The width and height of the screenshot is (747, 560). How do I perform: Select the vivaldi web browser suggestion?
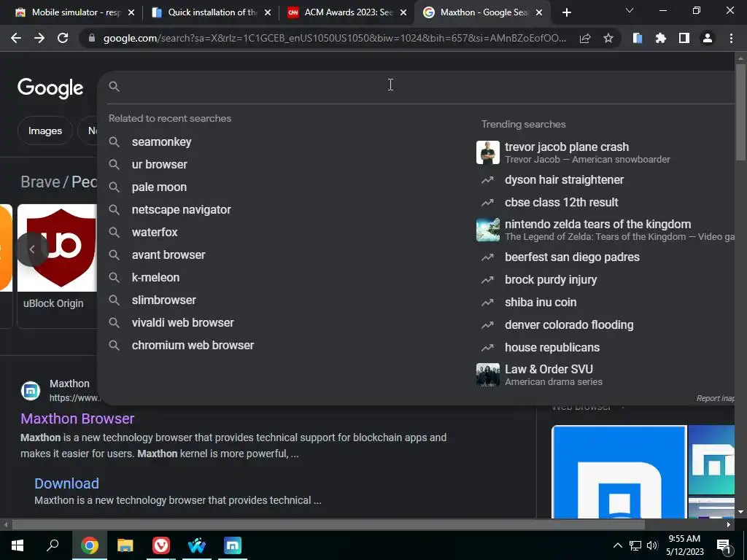[182, 322]
